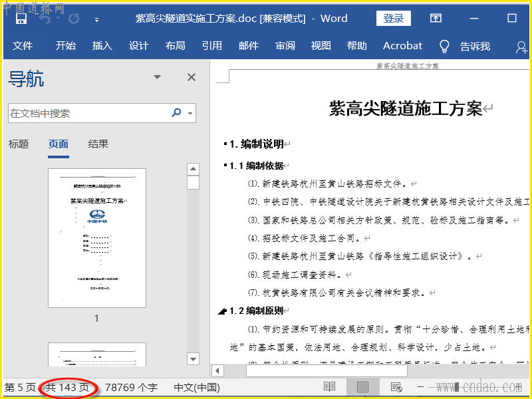
Task: Click the Redo icon in title bar
Action: [x=74, y=19]
